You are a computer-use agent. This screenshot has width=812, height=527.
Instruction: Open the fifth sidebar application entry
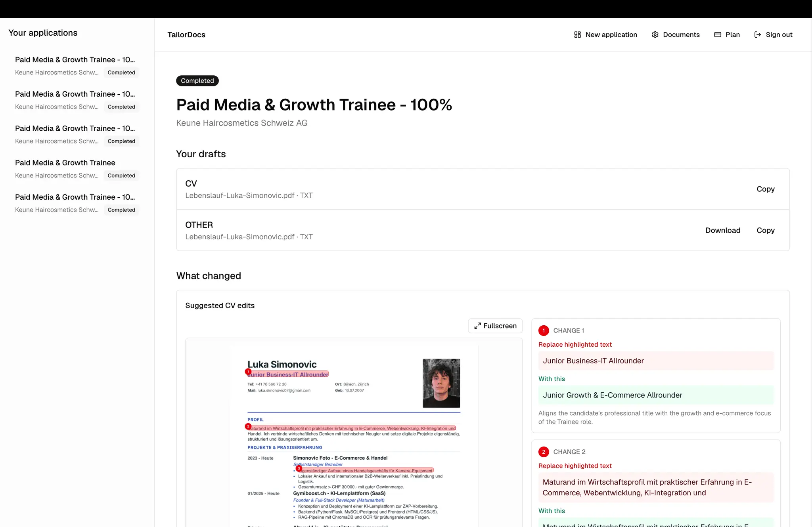click(x=77, y=203)
